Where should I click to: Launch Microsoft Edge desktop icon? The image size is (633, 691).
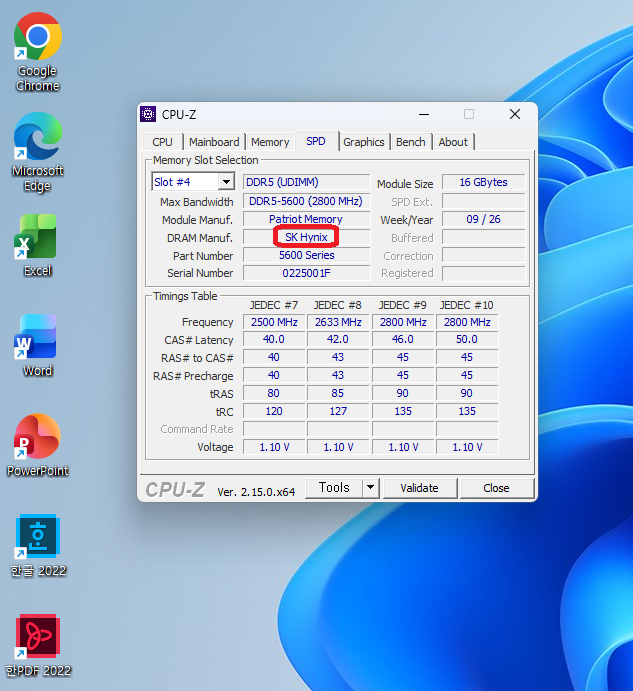point(37,152)
